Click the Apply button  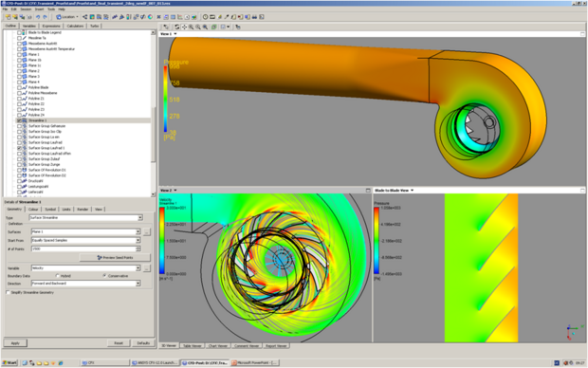coord(15,343)
